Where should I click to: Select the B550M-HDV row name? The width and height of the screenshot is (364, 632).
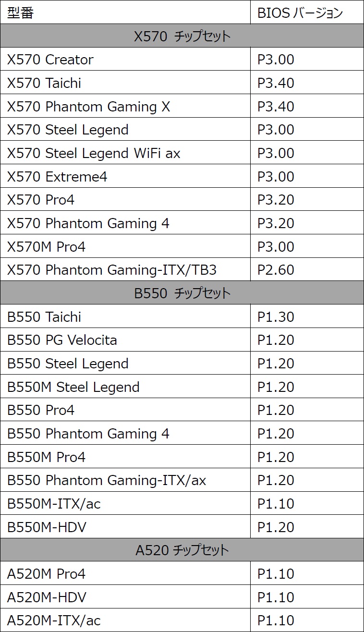point(47,527)
